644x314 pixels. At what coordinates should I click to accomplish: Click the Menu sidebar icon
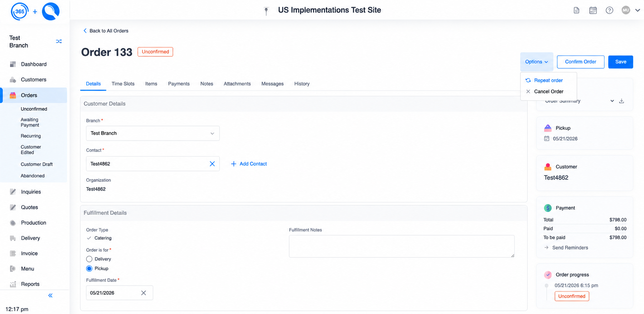click(x=13, y=269)
